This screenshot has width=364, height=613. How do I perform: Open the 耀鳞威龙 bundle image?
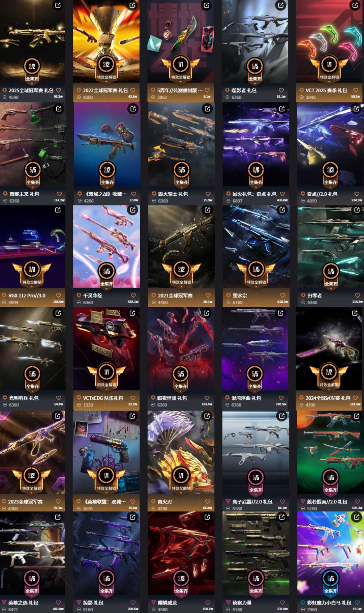[x=181, y=553]
